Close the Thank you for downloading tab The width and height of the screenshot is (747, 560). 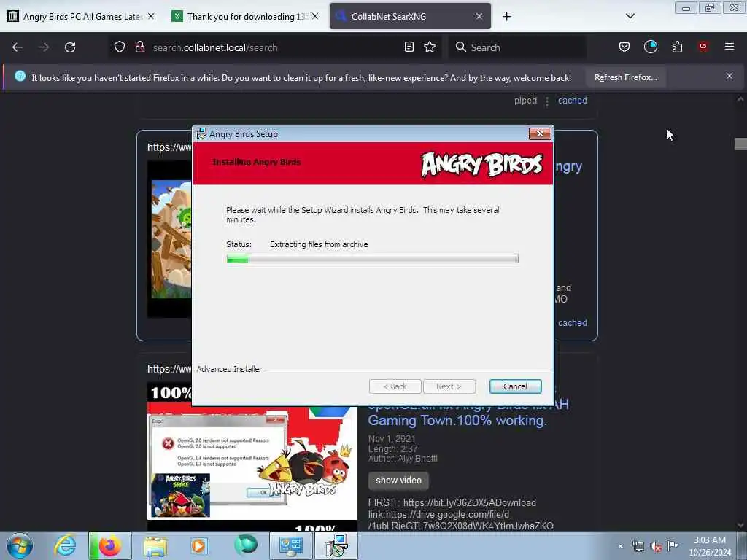(315, 16)
